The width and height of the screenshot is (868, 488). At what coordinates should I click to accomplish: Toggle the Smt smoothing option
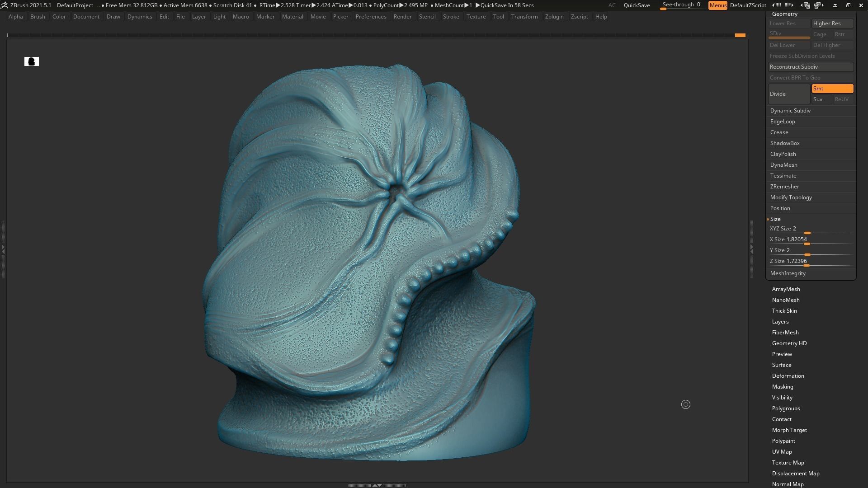(832, 89)
